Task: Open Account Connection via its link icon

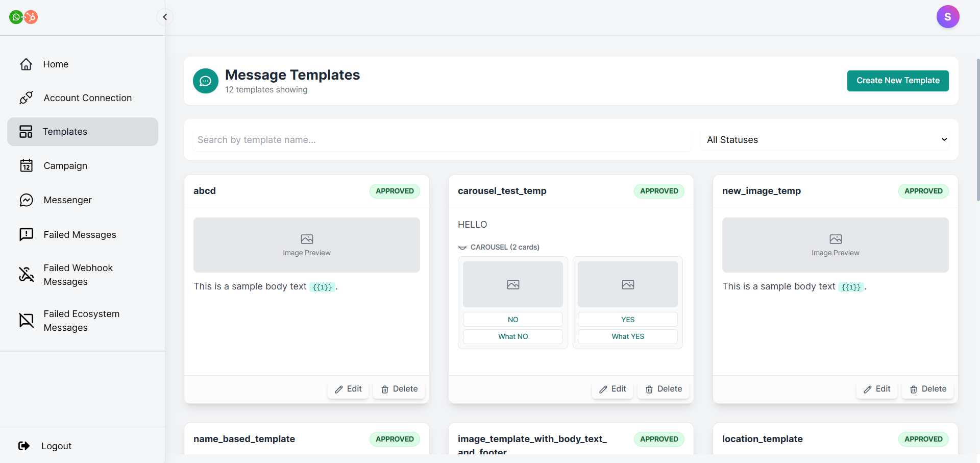Action: coord(26,98)
